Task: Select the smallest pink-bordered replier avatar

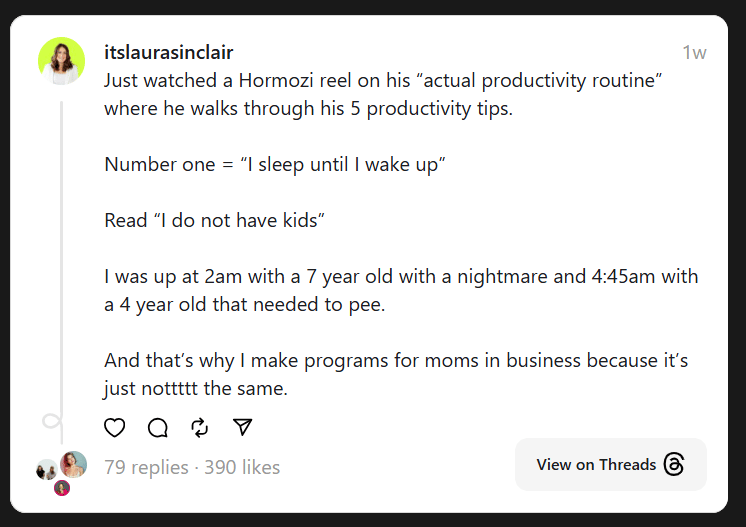Action: (x=62, y=488)
